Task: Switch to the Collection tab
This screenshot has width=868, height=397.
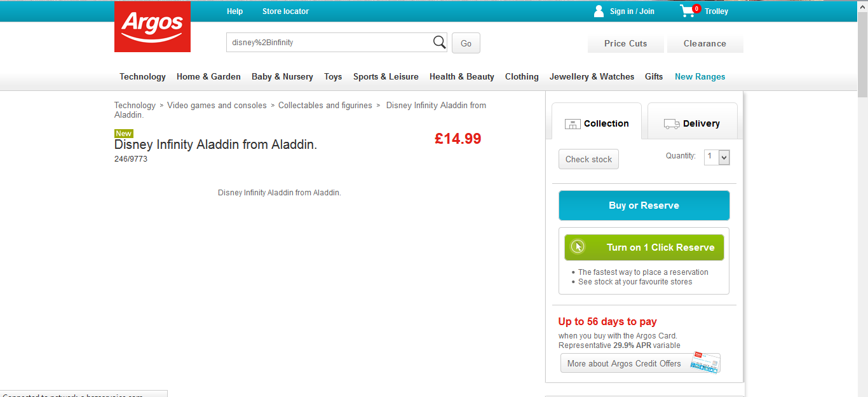Action: 597,123
